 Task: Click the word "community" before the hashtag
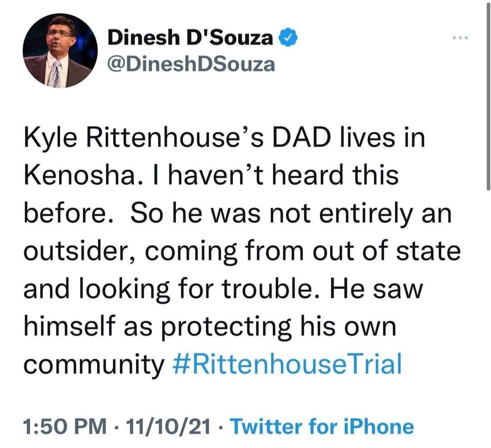pyautogui.click(x=93, y=365)
